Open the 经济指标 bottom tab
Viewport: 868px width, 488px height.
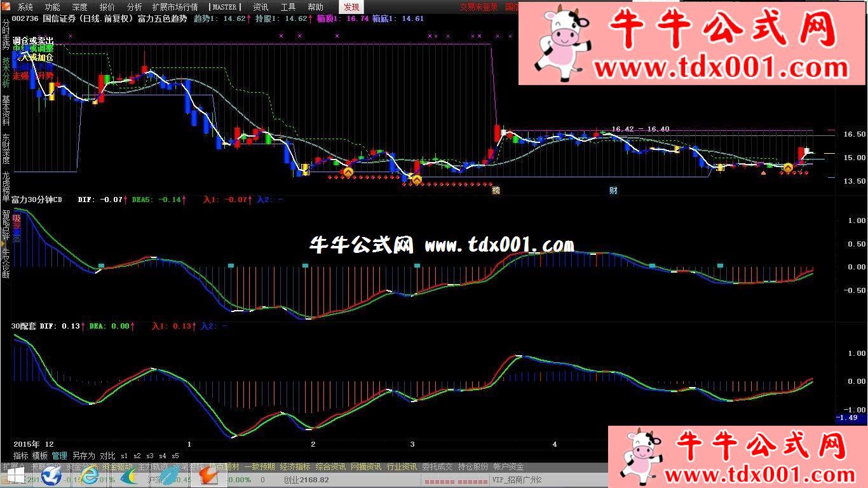click(295, 466)
